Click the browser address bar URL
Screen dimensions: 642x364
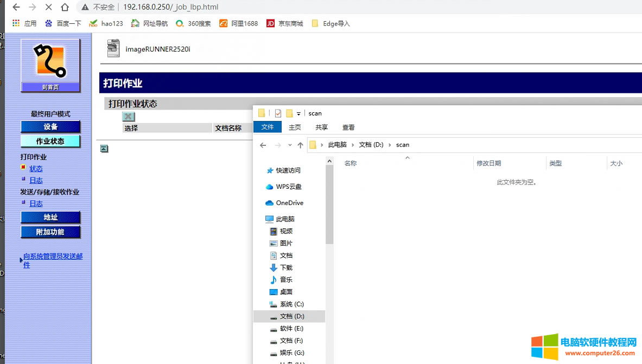[170, 7]
